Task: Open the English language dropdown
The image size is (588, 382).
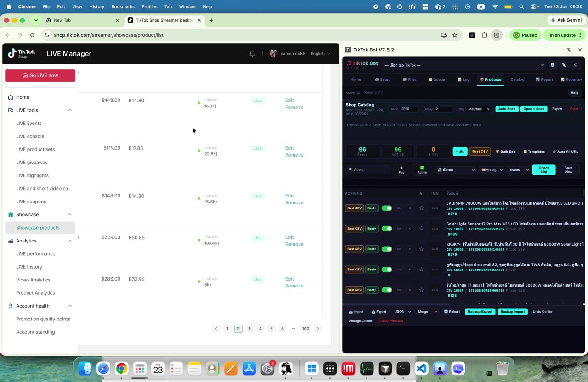Action: [x=320, y=54]
